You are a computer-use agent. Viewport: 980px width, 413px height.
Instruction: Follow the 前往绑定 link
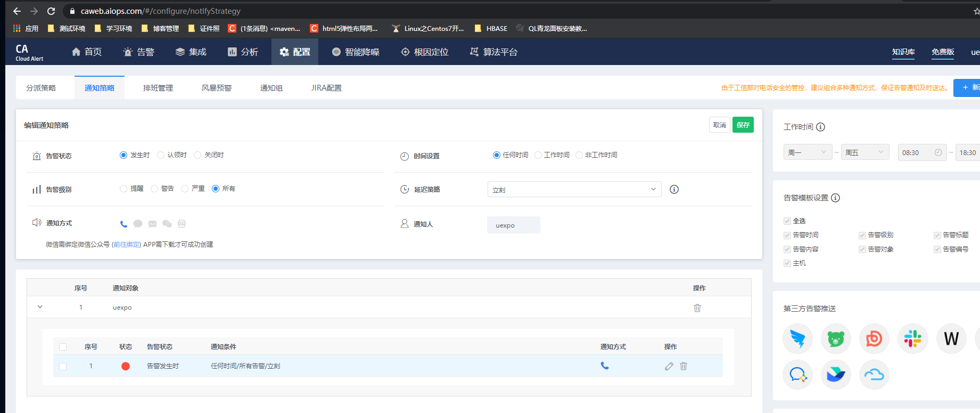[x=127, y=245]
